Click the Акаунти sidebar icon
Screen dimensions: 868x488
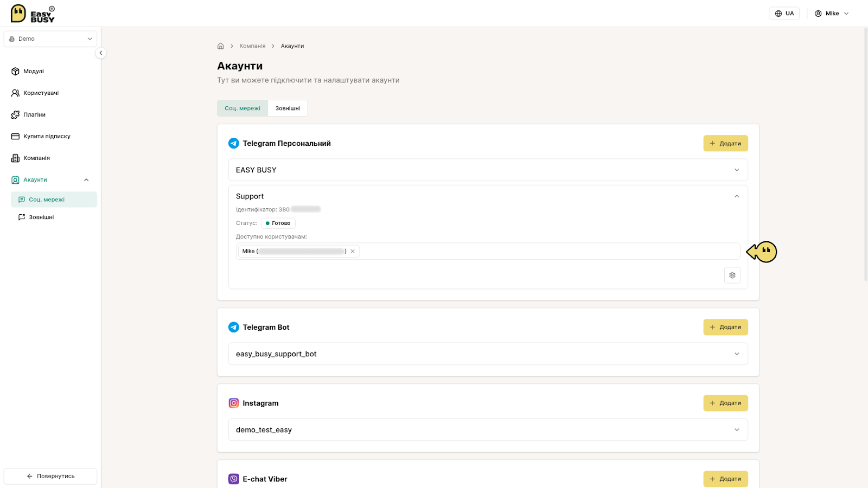15,179
